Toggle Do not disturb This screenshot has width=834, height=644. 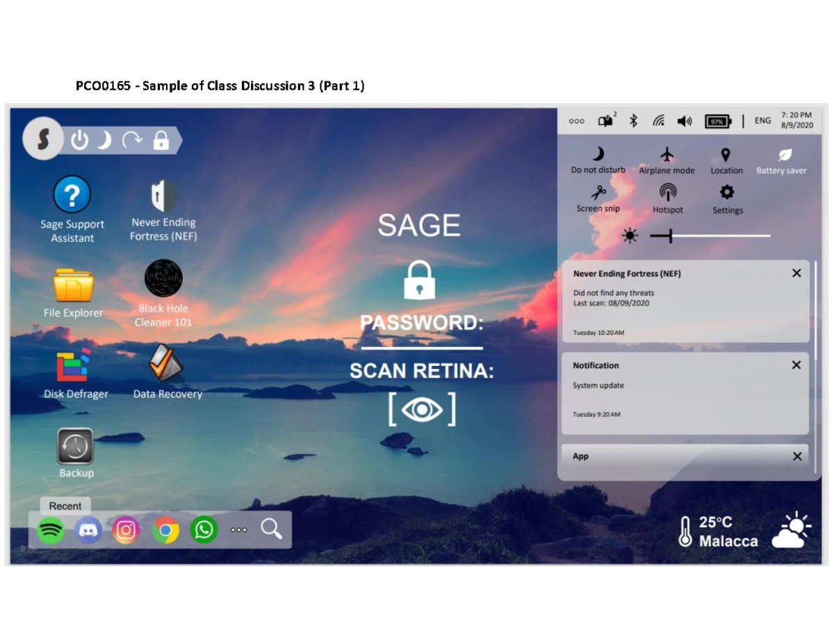pyautogui.click(x=598, y=160)
